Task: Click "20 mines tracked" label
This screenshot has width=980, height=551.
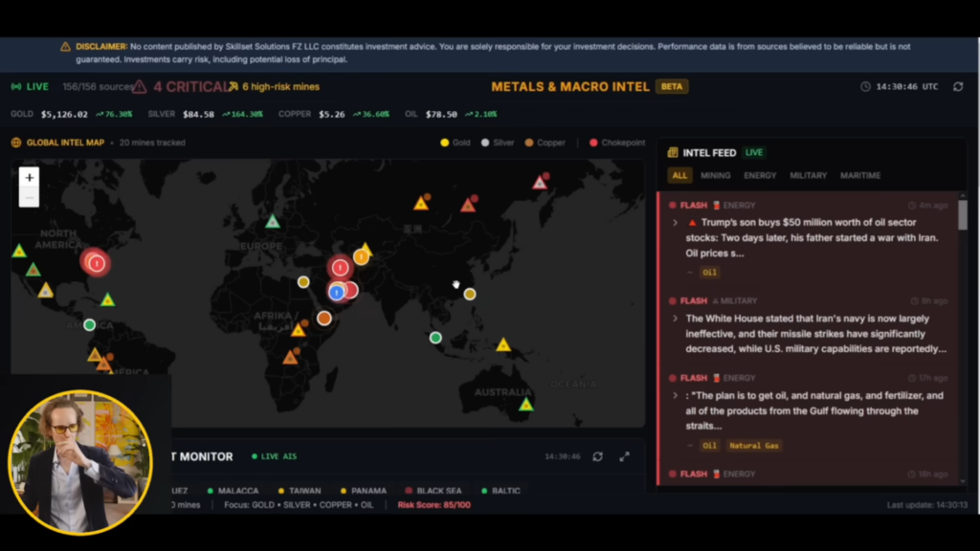Action: [x=152, y=143]
